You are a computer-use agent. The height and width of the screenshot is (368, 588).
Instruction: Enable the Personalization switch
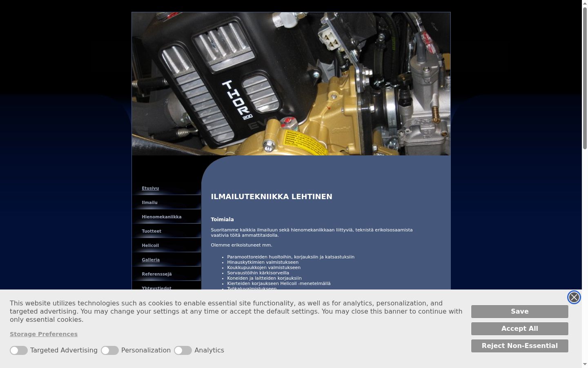pyautogui.click(x=110, y=350)
